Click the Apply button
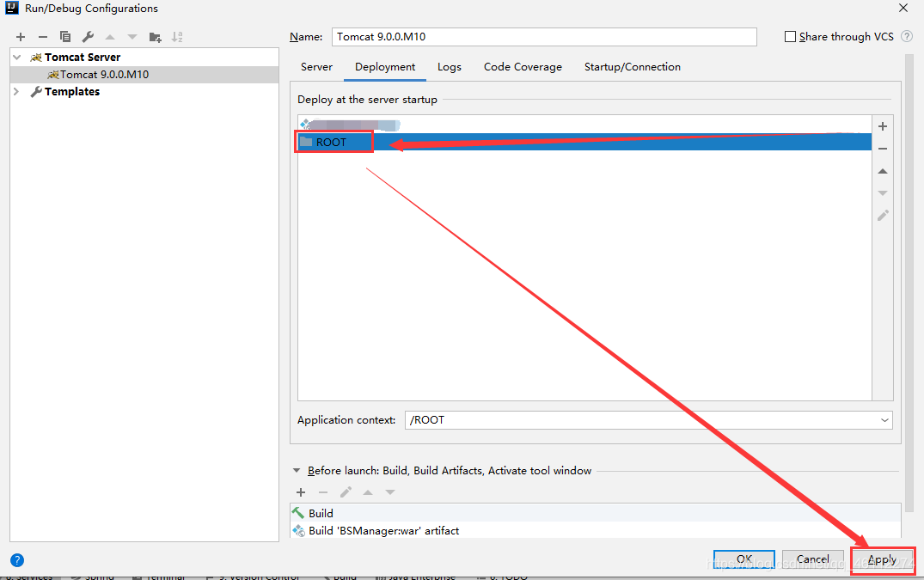 click(882, 559)
